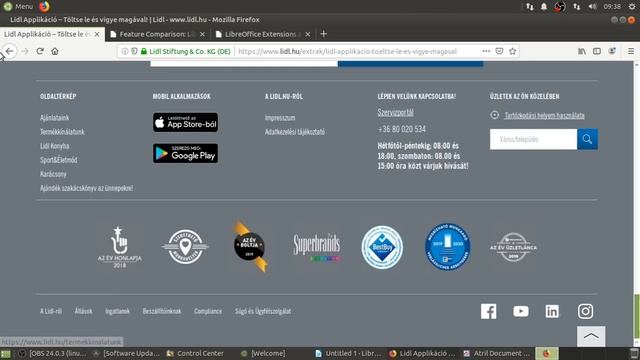Viewport: 640px width, 360px height.
Task: Open Termékkínálatunk link
Action: tap(62, 132)
